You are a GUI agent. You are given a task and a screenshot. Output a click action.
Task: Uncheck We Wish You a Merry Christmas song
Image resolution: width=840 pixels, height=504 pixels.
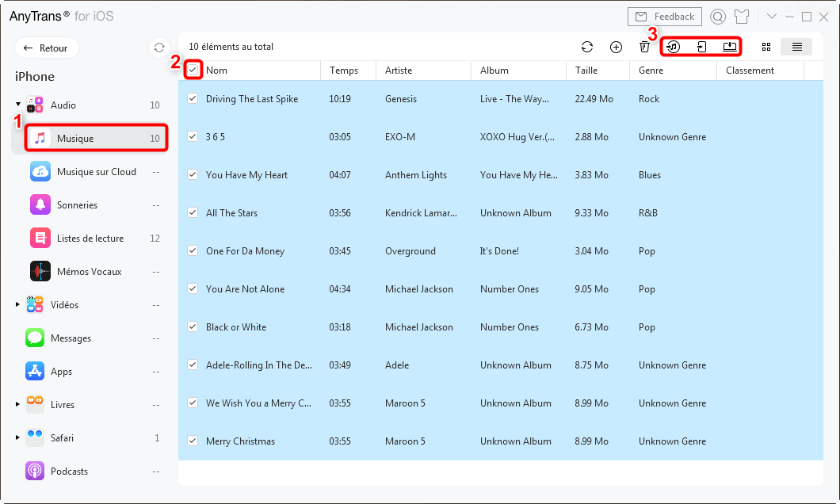click(193, 403)
